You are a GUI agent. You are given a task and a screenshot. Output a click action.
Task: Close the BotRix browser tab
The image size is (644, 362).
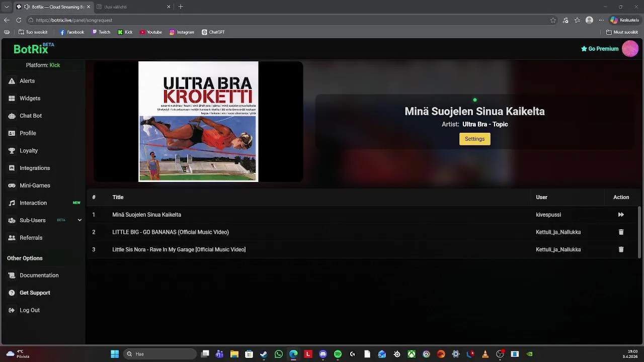point(89,7)
